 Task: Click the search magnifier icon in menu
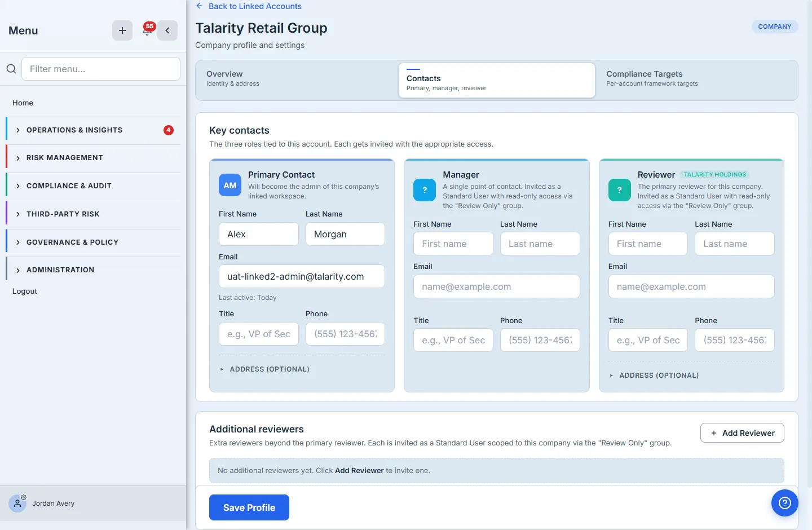pos(11,69)
